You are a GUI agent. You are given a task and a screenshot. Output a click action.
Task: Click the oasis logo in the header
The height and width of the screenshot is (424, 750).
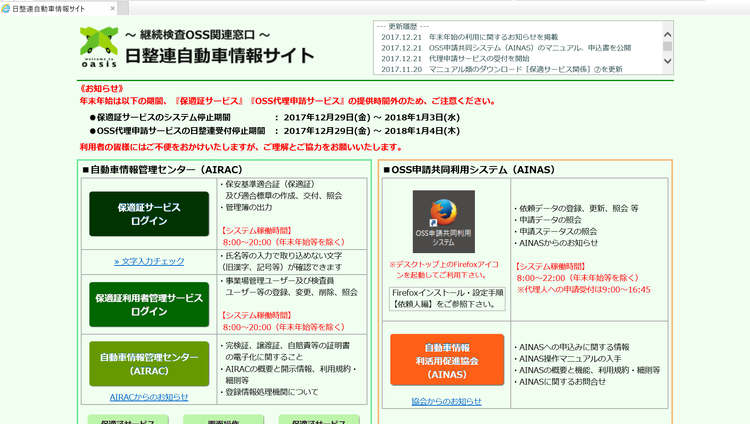tap(99, 47)
